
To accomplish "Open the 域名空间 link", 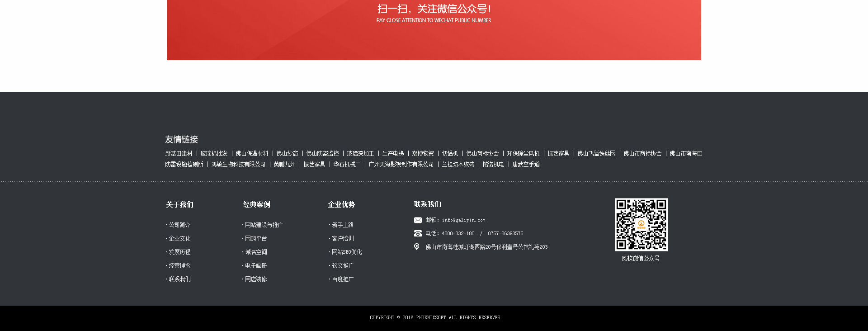I will [256, 252].
